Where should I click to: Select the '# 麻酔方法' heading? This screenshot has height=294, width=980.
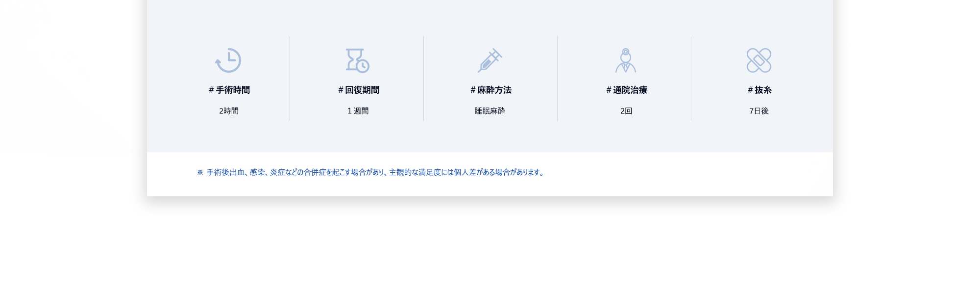tap(491, 90)
